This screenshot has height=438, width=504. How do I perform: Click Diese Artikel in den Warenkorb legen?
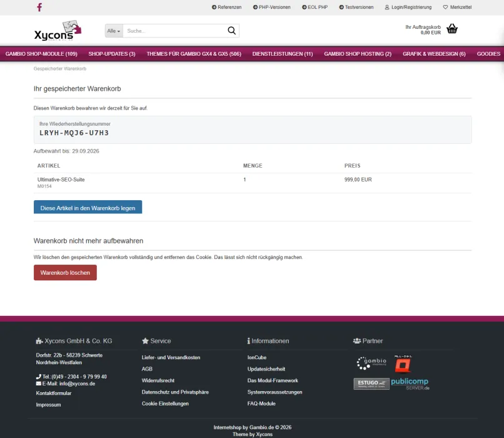(88, 207)
